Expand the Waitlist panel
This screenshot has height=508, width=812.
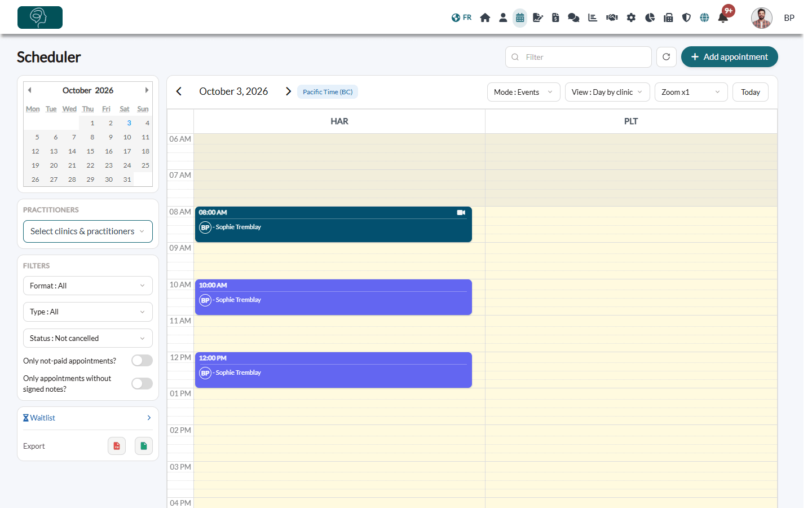(88, 418)
